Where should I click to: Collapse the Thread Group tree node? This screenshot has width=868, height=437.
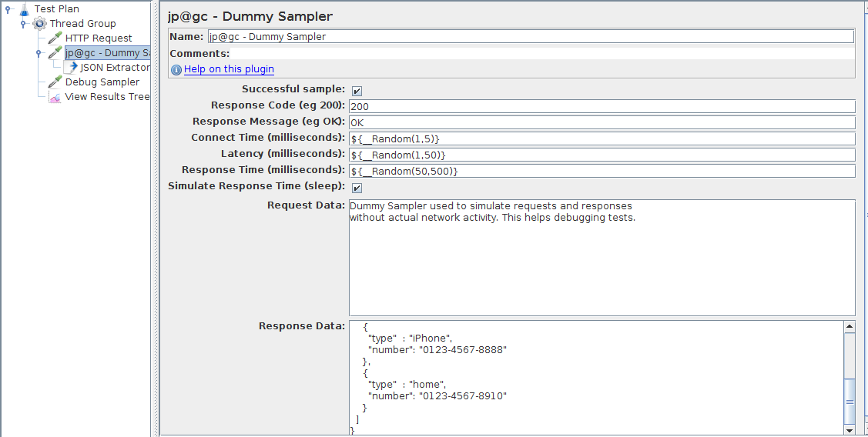click(23, 24)
